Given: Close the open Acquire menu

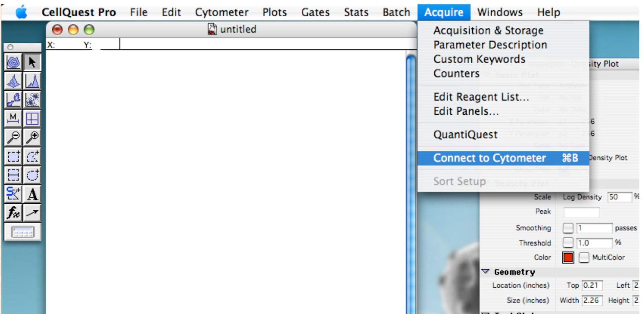Looking at the screenshot, I should (x=444, y=12).
